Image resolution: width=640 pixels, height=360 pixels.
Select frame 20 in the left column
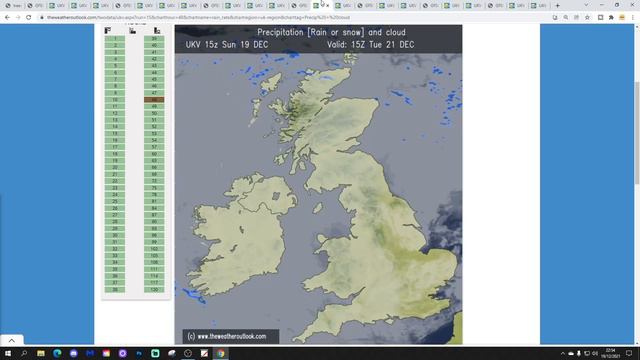pos(115,167)
